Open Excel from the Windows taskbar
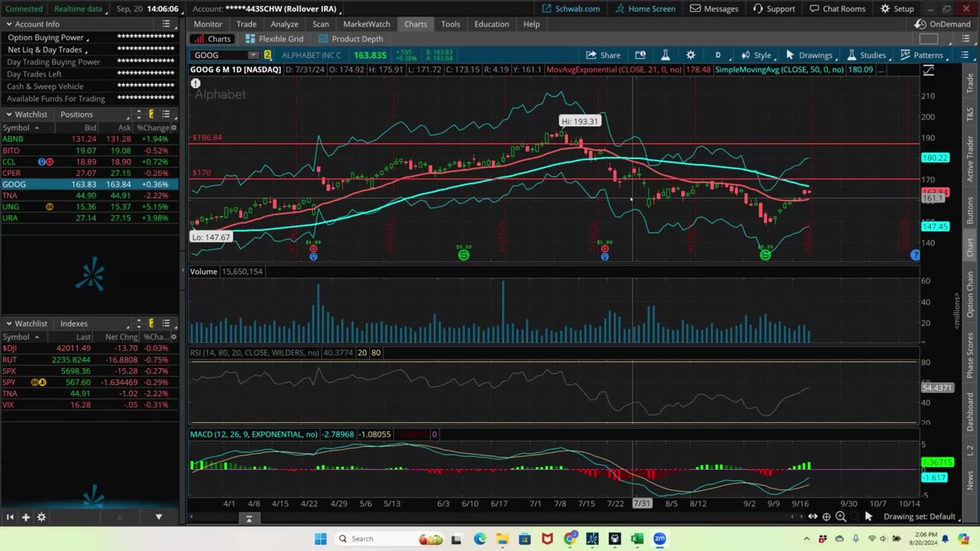 (637, 539)
